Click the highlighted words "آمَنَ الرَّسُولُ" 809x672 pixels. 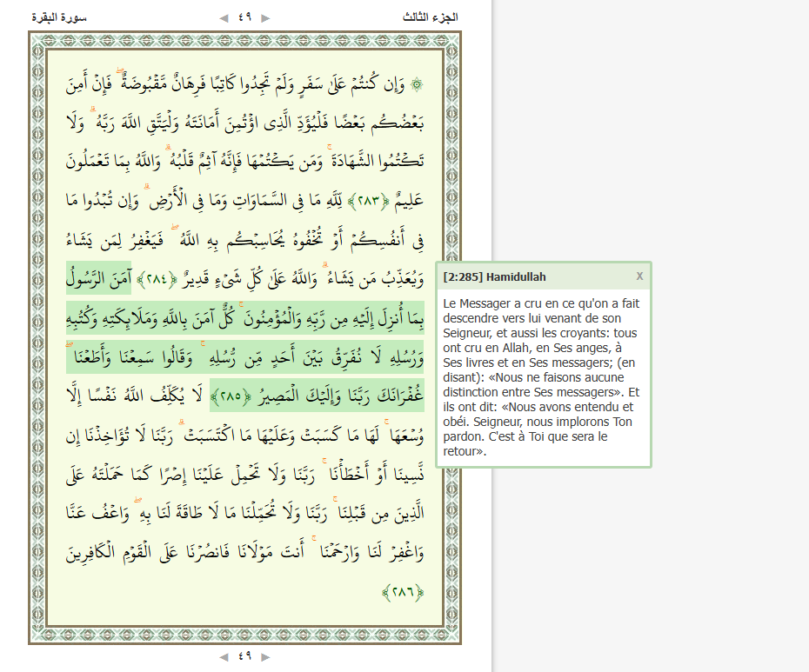click(98, 278)
